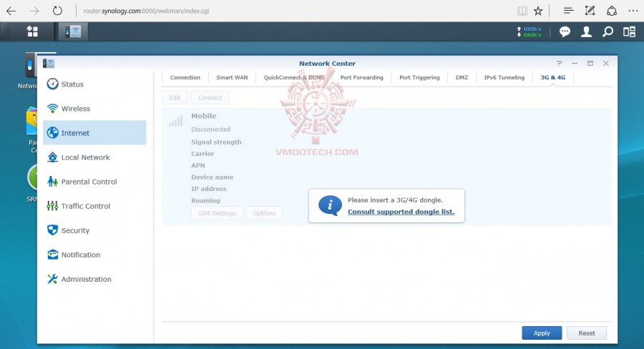Screen dimensions: 644x349
Task: Open the QuickConnect & DDNS tab
Action: pos(294,77)
